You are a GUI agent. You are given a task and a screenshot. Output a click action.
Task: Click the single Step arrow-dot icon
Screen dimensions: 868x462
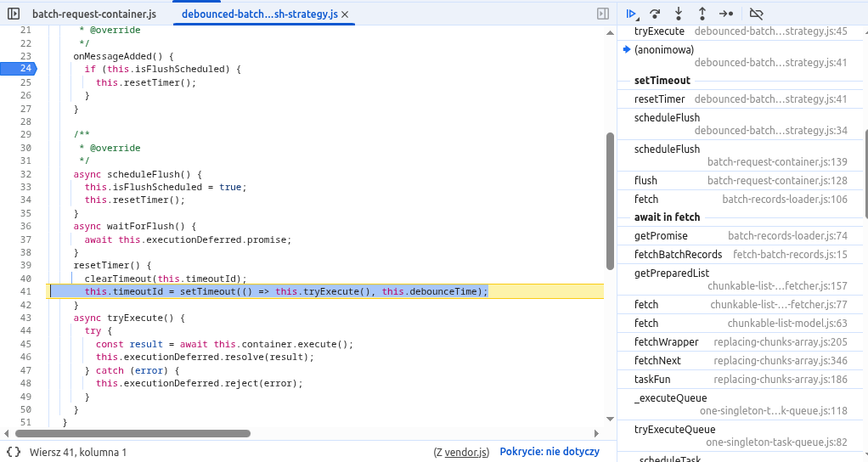tap(726, 14)
